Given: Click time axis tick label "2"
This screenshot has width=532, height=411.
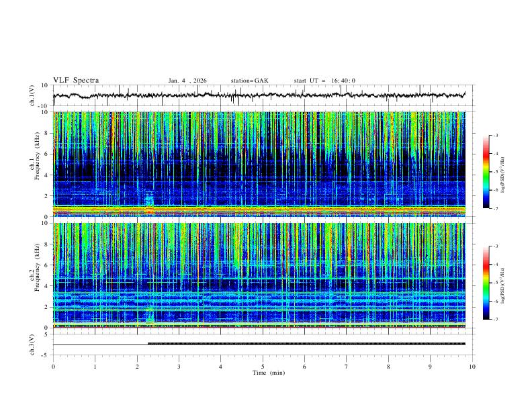Looking at the screenshot, I should click(137, 367).
